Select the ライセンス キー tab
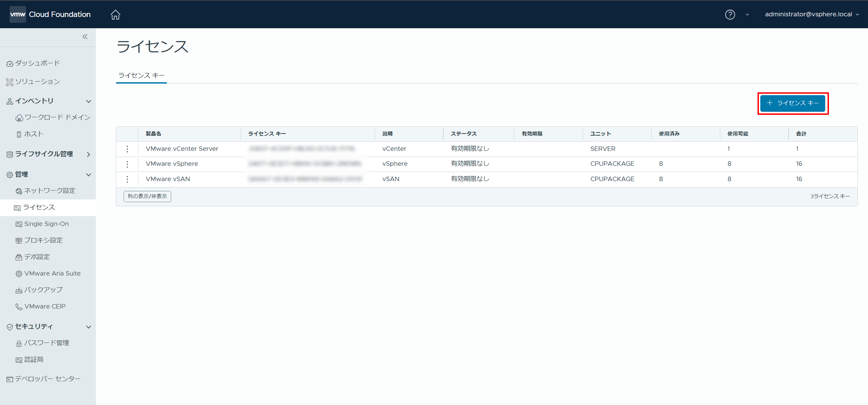 pyautogui.click(x=141, y=76)
